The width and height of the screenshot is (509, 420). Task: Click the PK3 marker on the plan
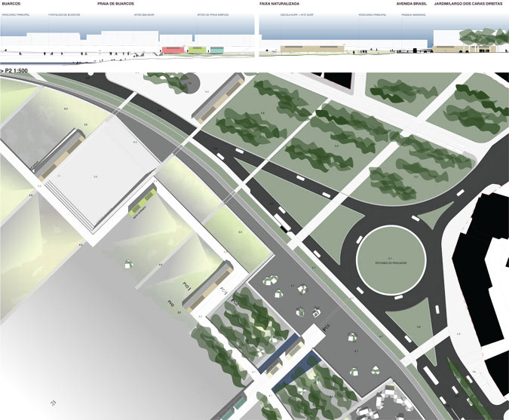pyautogui.click(x=170, y=304)
